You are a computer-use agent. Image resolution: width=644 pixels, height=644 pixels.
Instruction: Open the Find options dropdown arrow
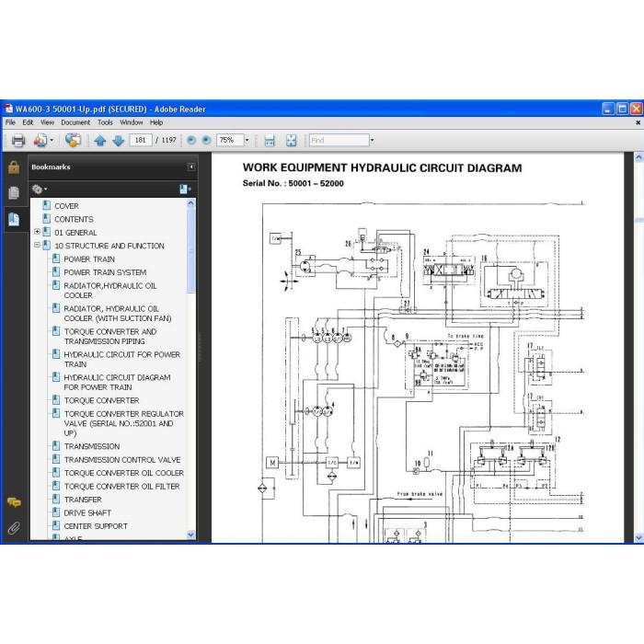click(372, 141)
